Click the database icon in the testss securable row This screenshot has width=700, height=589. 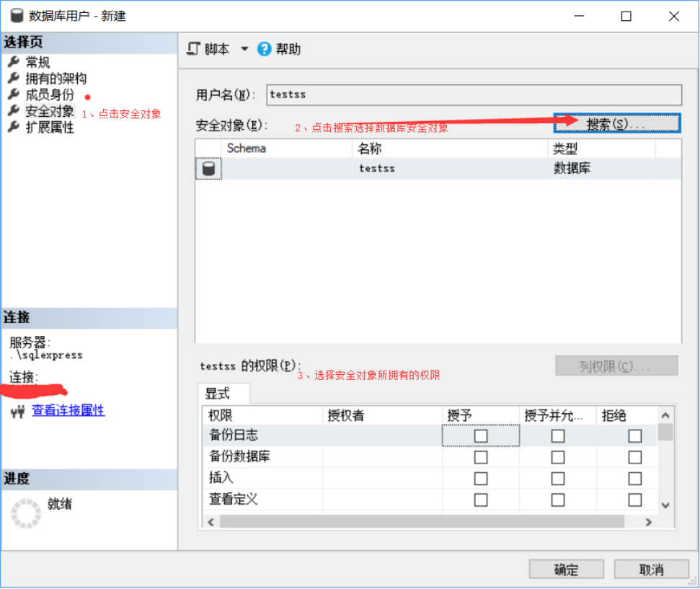click(x=208, y=169)
